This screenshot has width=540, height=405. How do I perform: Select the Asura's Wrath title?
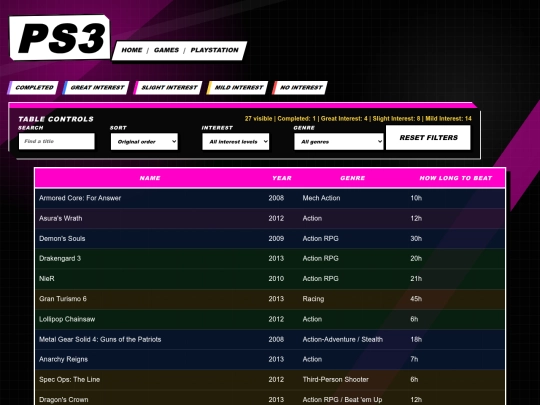(x=61, y=218)
